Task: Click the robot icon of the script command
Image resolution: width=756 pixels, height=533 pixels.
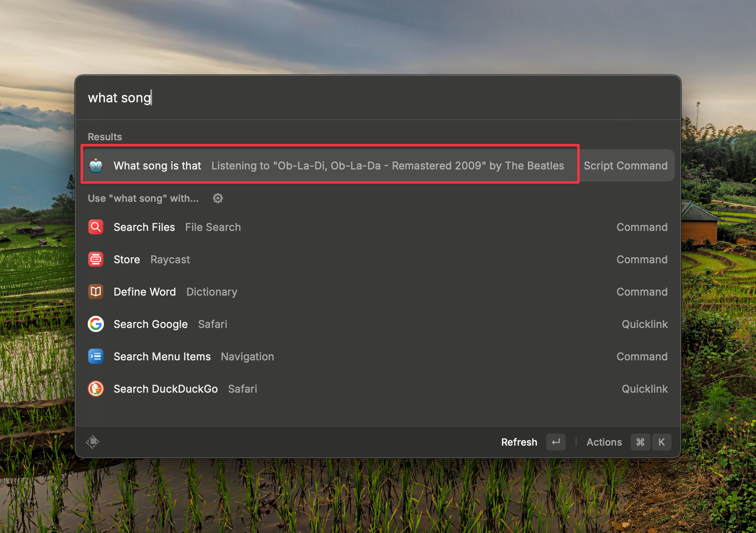Action: click(x=96, y=166)
